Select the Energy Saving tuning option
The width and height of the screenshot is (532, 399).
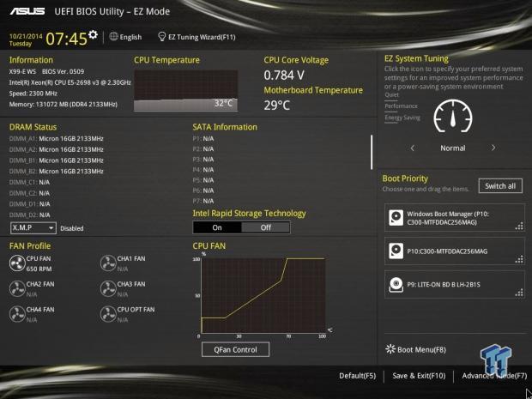coord(402,118)
